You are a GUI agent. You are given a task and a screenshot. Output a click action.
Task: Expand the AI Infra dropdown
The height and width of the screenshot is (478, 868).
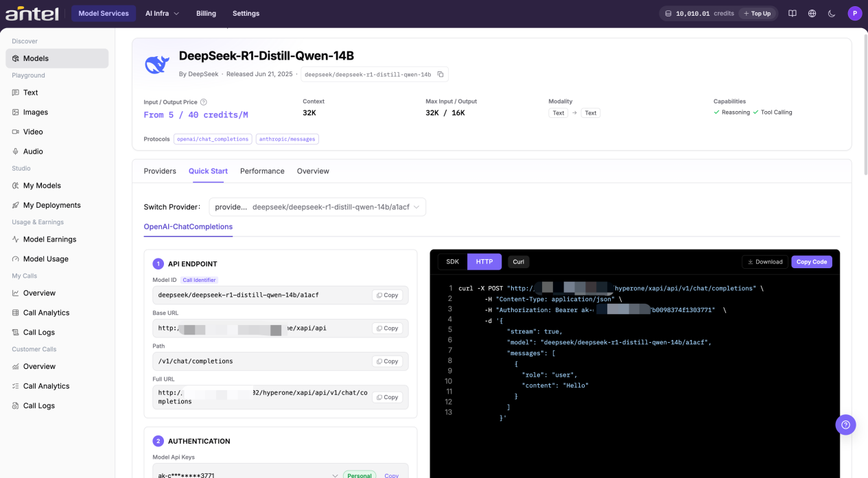tap(162, 13)
